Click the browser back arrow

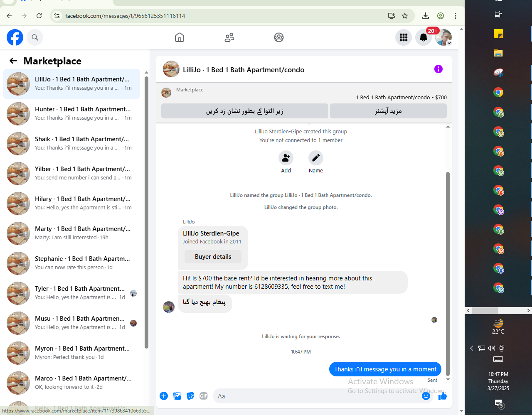coord(9,16)
